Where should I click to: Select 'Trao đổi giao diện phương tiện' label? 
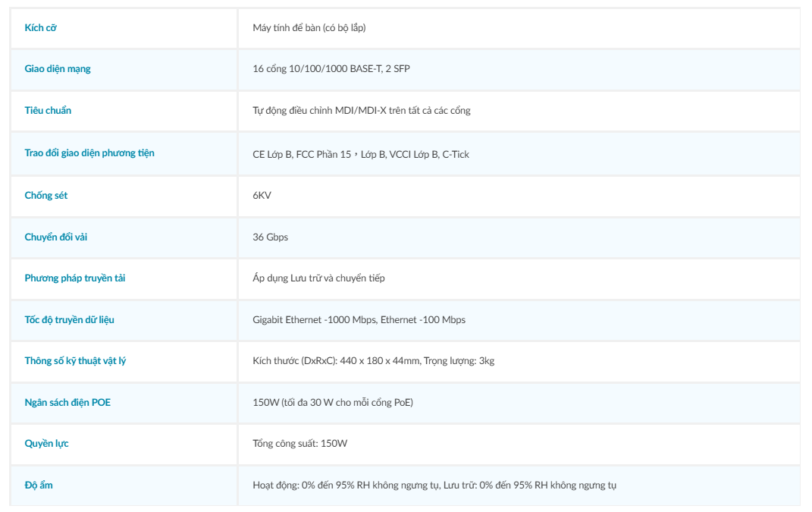tap(89, 153)
